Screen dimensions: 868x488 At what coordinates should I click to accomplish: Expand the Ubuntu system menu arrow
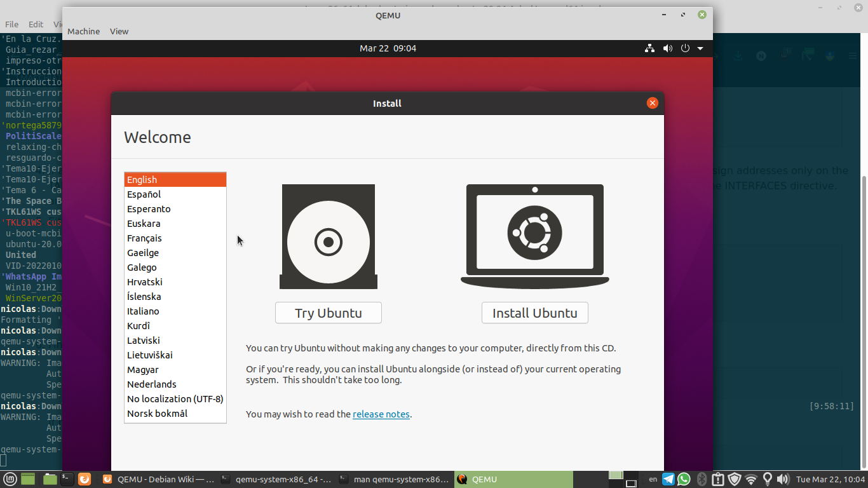click(700, 48)
